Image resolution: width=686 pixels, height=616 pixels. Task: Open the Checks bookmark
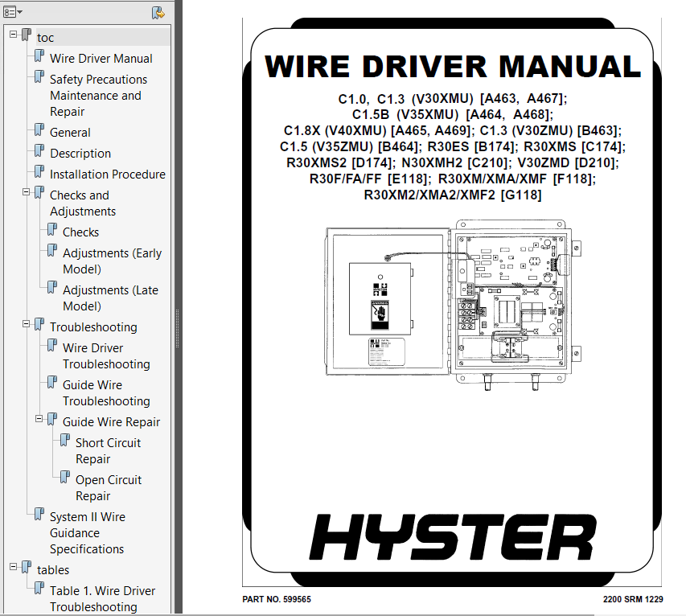point(81,232)
